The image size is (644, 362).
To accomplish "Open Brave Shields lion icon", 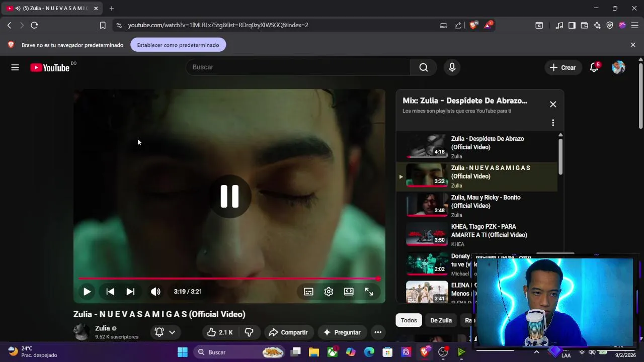I will (x=473, y=25).
